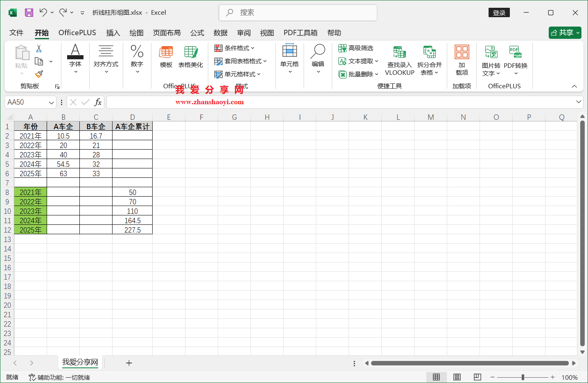This screenshot has width=588, height=383.
Task: Open the 单元格 cells dropdown
Action: (290, 59)
